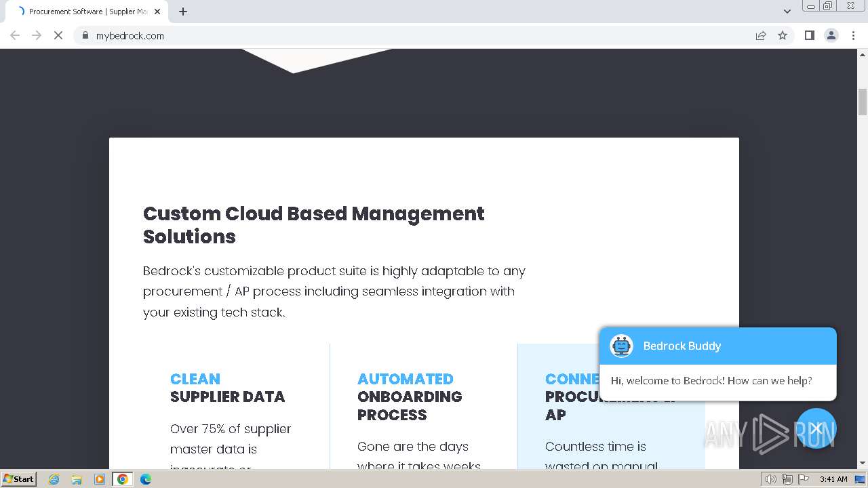The width and height of the screenshot is (868, 488).
Task: Open Action Center flag icon
Action: (803, 479)
